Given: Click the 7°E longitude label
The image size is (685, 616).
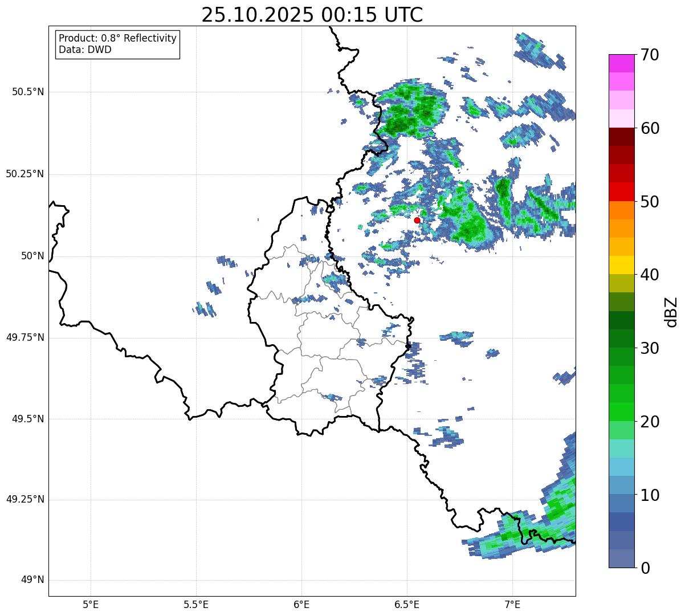Looking at the screenshot, I should tap(512, 605).
